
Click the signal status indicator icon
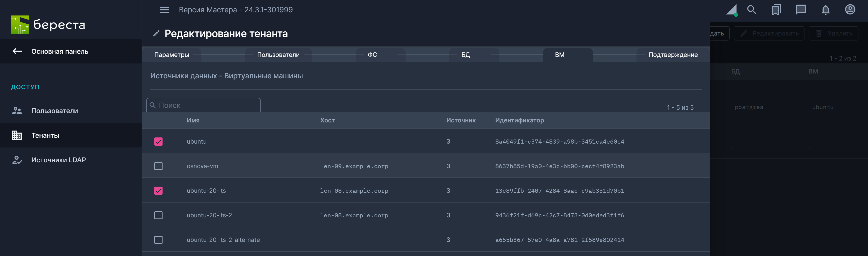tap(732, 10)
